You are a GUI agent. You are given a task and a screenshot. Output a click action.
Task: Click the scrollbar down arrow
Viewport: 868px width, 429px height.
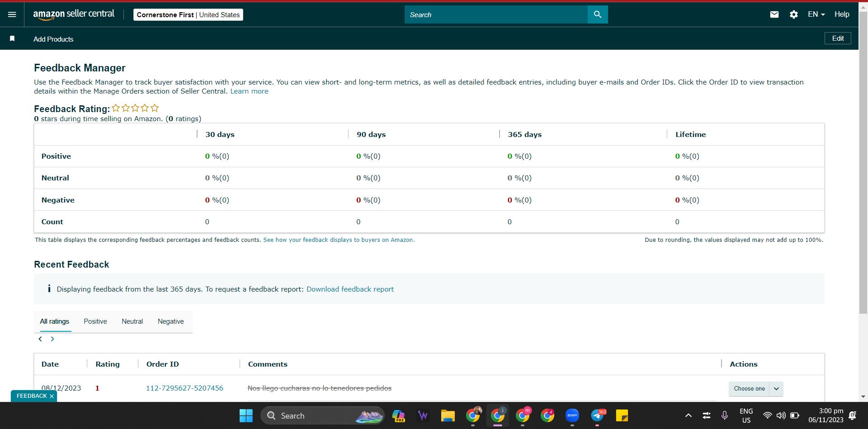coord(863,397)
